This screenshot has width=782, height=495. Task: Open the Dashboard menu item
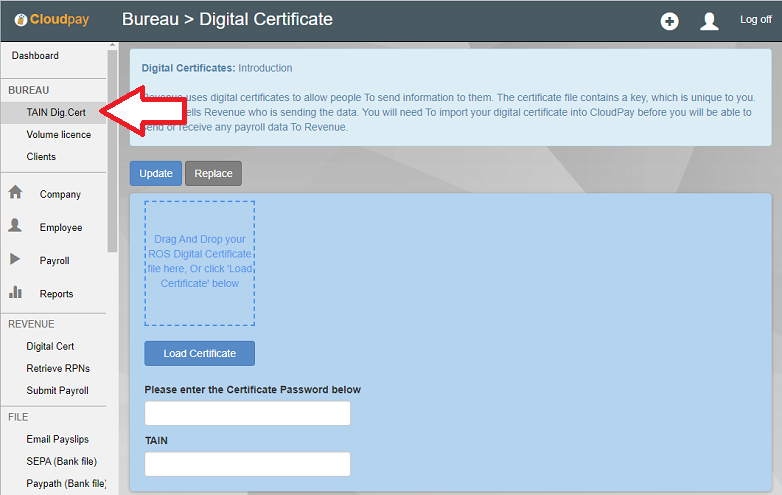[35, 56]
